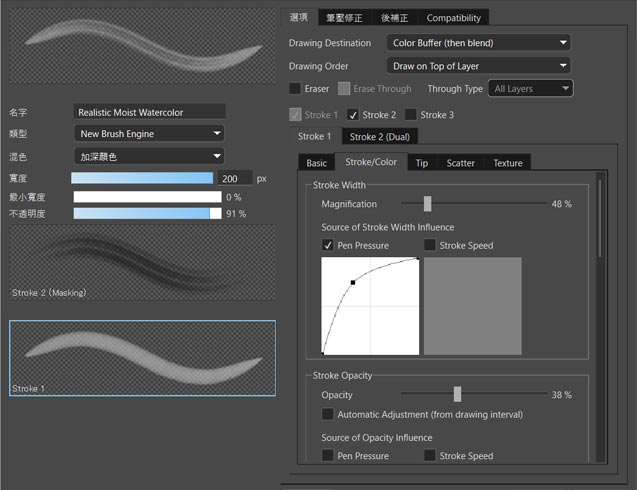Enable Stroke Speed for Stroke Width
The image size is (637, 490).
point(430,245)
